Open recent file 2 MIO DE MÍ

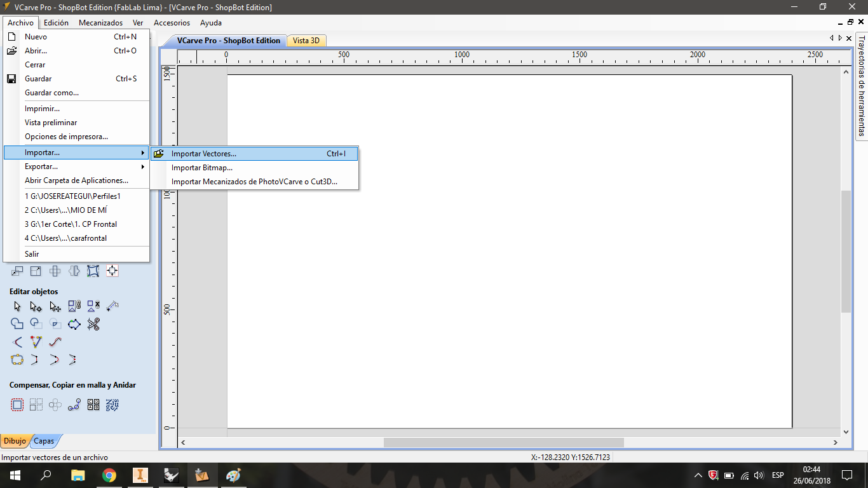point(76,210)
